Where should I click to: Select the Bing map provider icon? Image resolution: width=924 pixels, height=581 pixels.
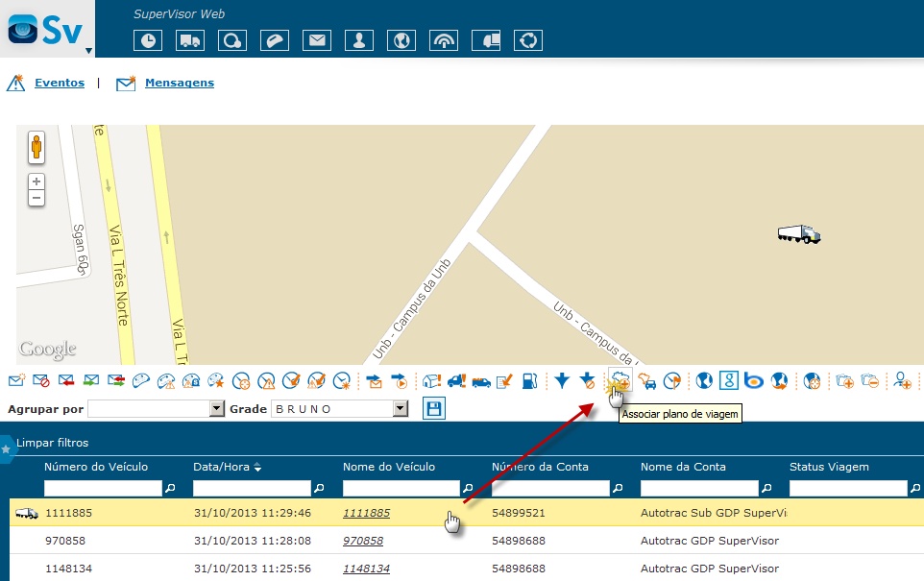(x=754, y=381)
